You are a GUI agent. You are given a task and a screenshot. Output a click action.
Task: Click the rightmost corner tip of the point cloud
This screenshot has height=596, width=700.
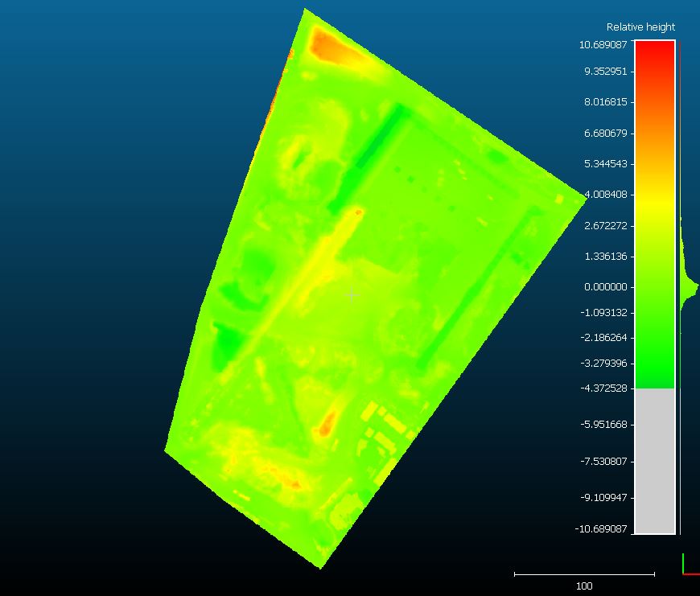583,195
